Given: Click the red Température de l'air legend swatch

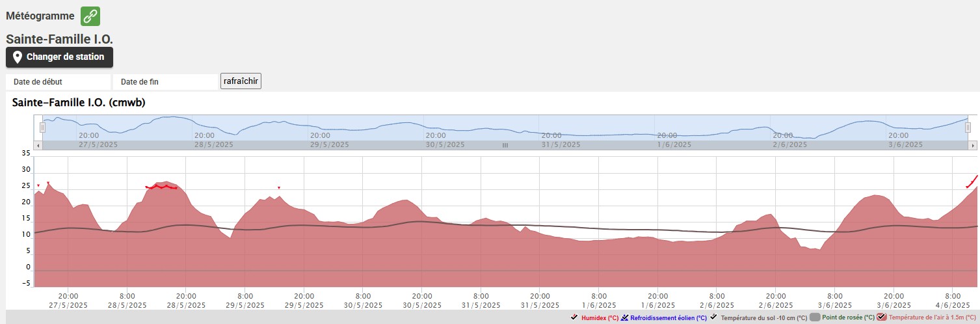Looking at the screenshot, I should [882, 317].
